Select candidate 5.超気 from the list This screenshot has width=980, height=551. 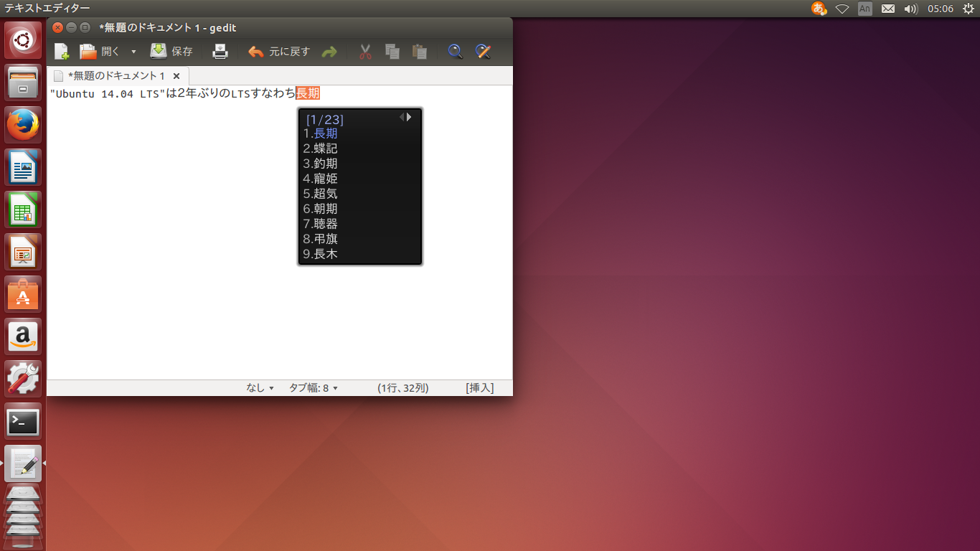321,194
